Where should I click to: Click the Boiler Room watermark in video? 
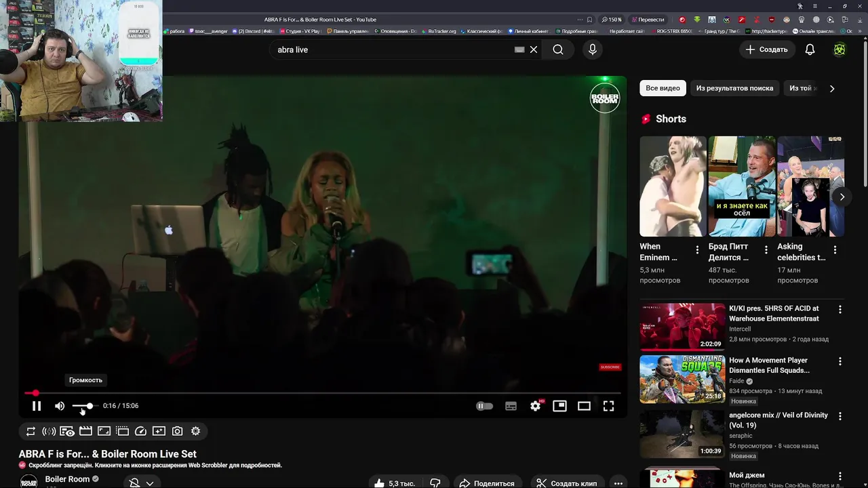[604, 98]
